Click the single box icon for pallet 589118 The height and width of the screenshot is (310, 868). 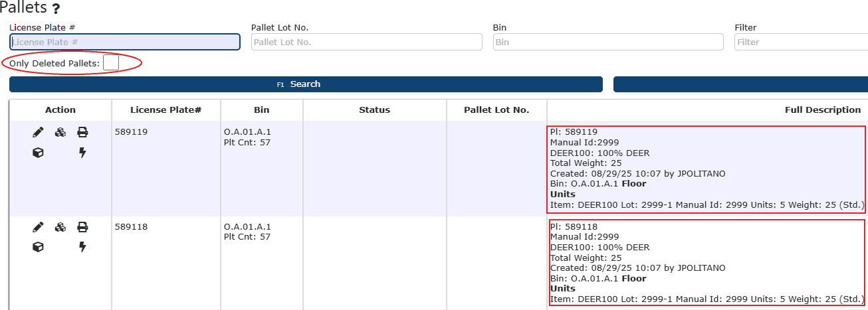[38, 247]
